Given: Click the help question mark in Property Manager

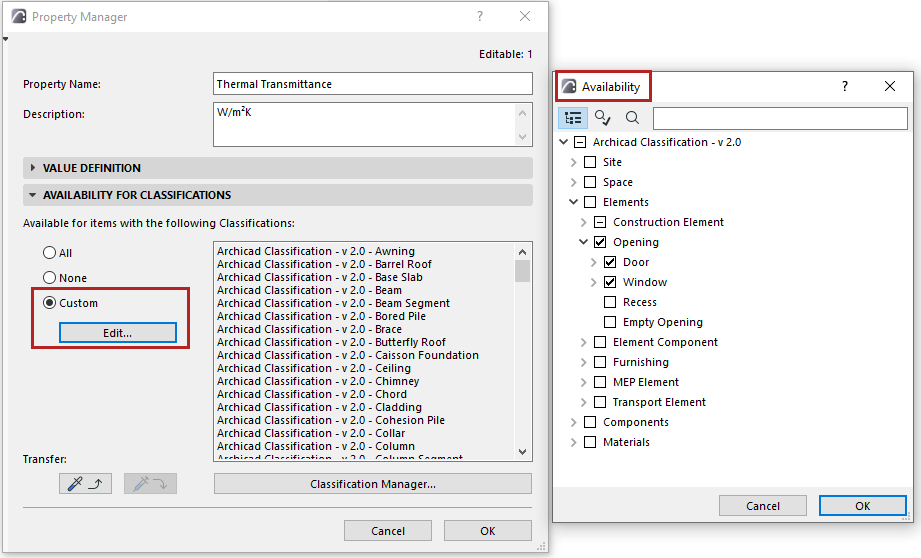Looking at the screenshot, I should (x=480, y=17).
